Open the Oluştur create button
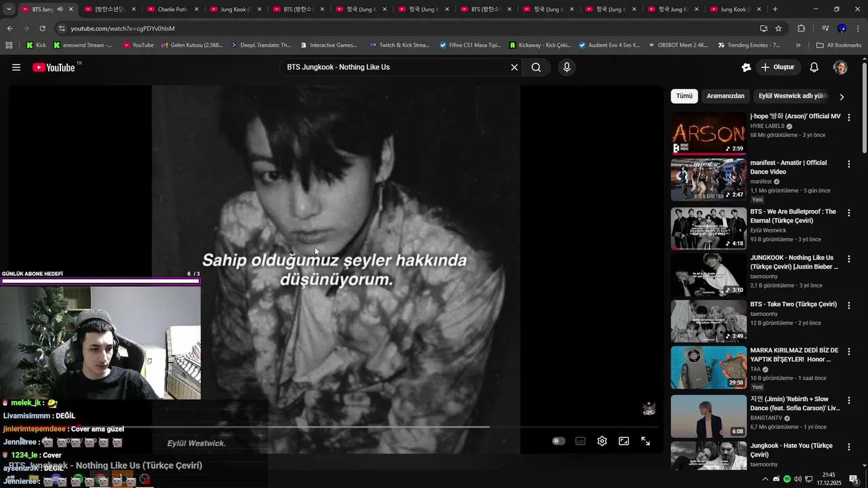868x488 pixels. coord(778,67)
